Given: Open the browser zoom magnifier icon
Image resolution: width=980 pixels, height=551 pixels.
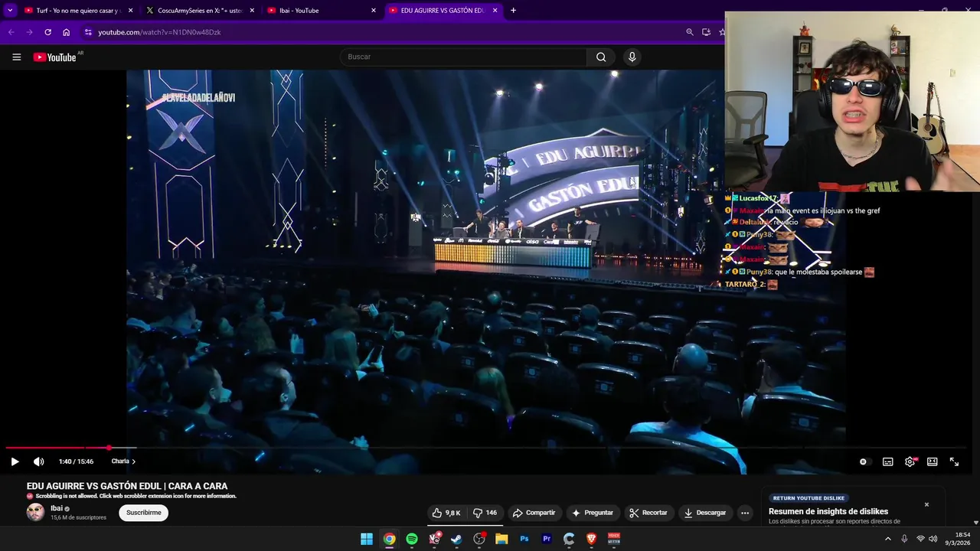Looking at the screenshot, I should tap(689, 32).
